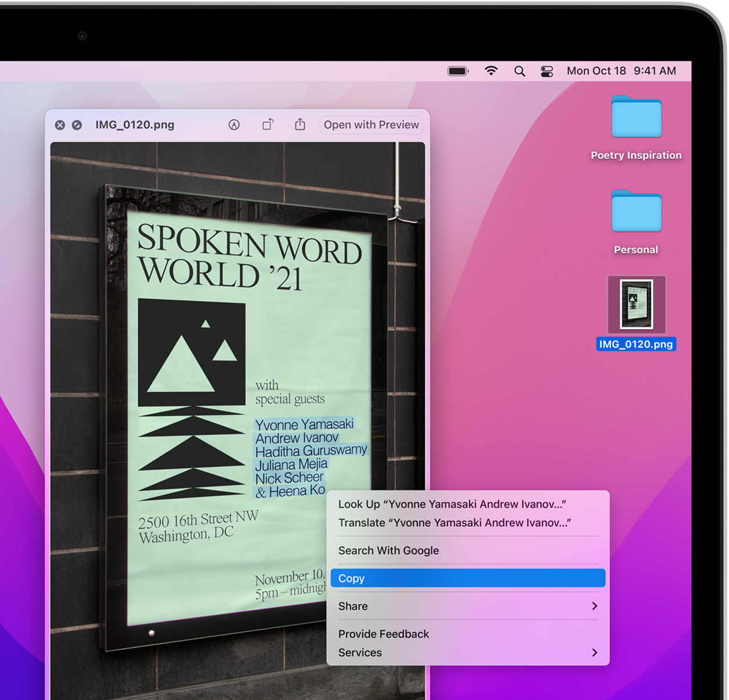The image size is (729, 700).
Task: Click Open with Preview button
Action: [371, 124]
